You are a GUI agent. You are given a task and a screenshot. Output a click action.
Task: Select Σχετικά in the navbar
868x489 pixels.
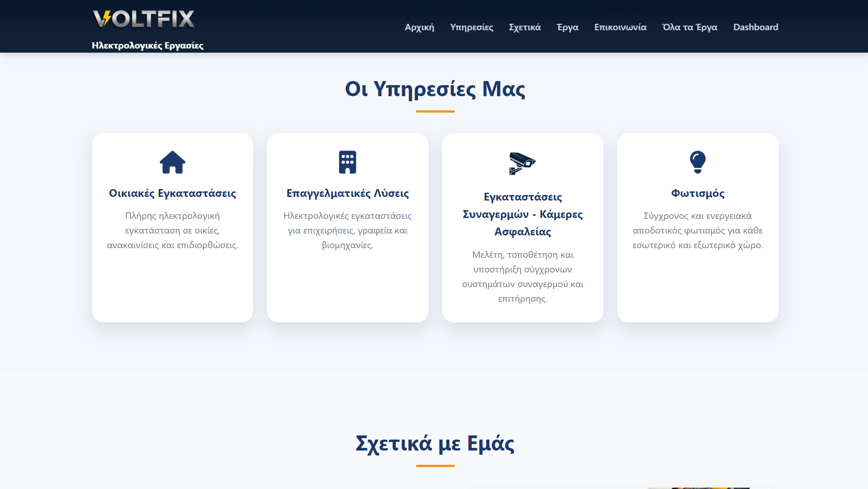(x=525, y=27)
